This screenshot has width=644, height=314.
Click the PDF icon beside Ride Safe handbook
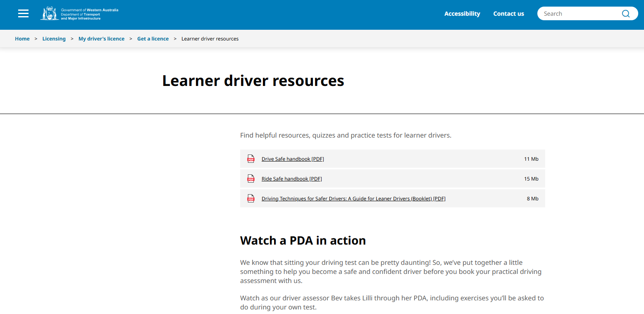point(251,179)
